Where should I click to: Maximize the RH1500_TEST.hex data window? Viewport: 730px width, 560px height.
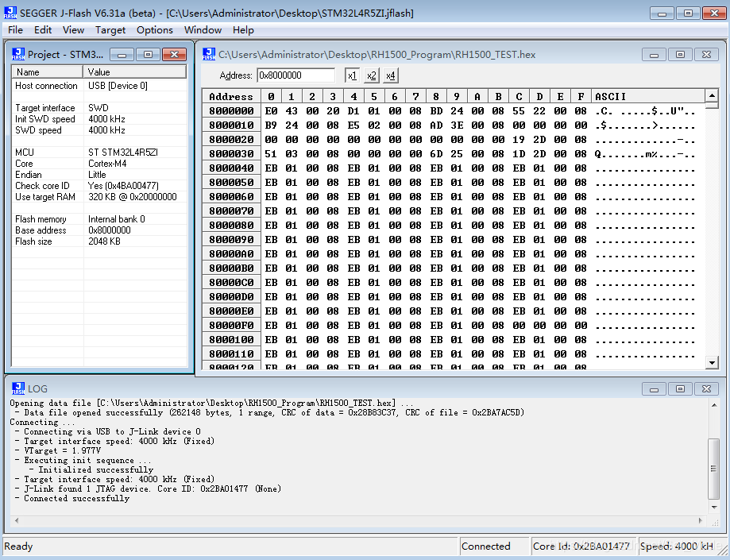(680, 55)
